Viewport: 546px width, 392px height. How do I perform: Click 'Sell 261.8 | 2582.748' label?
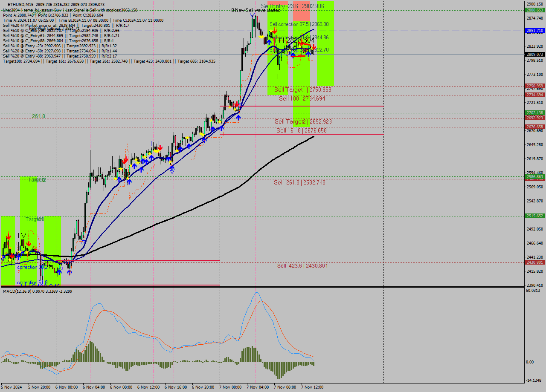(299, 182)
